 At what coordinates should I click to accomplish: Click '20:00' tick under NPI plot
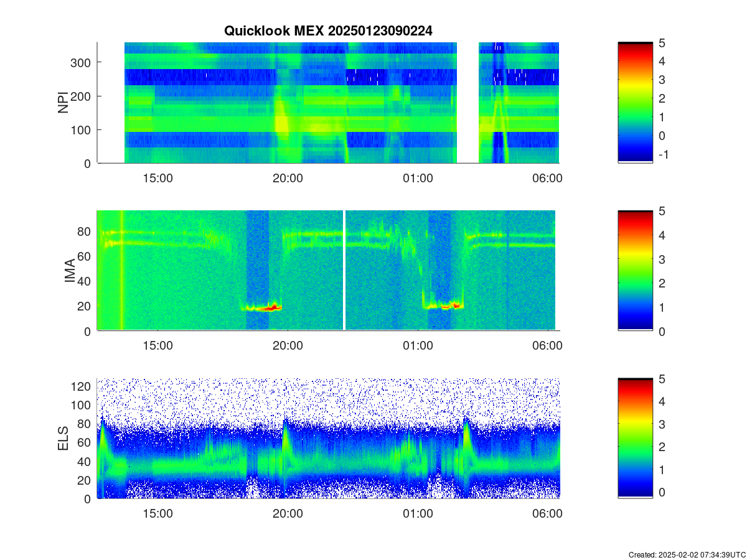(x=288, y=178)
